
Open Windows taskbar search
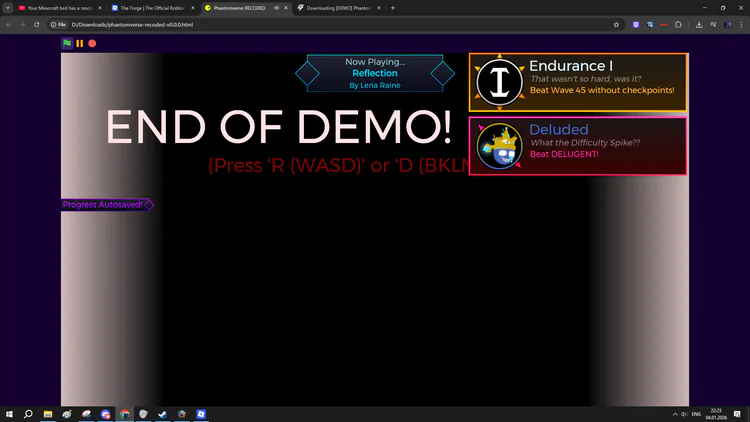28,414
